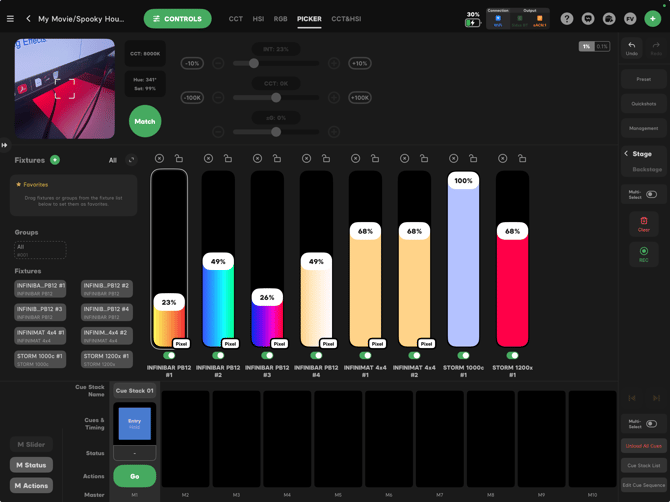Lock the INFINIBAR PB12 #3 fader
The width and height of the screenshot is (670, 502).
[x=277, y=159]
